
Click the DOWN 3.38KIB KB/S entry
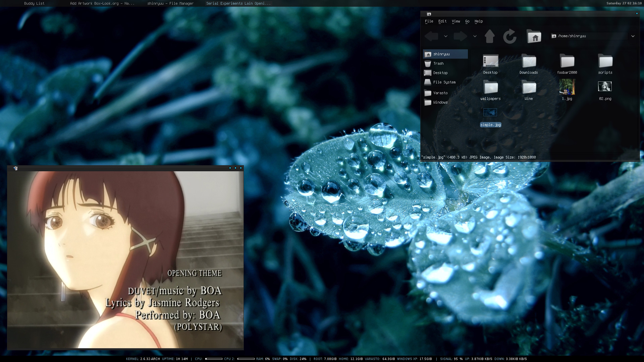511,359
